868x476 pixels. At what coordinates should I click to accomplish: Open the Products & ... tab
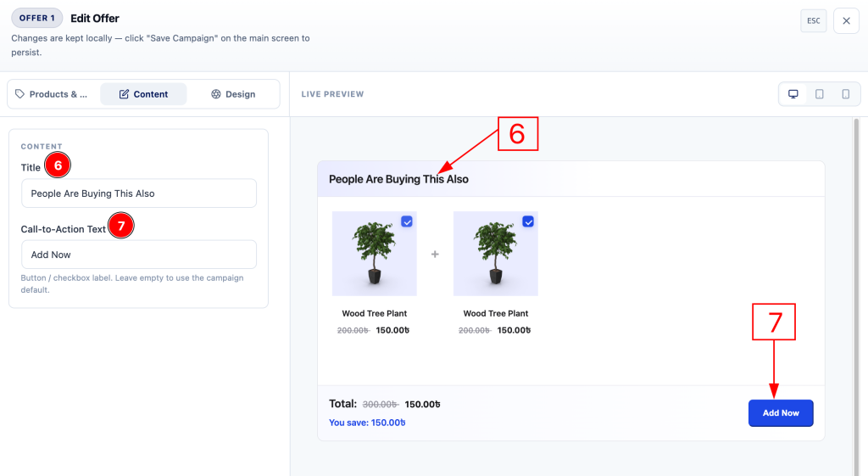pos(52,94)
